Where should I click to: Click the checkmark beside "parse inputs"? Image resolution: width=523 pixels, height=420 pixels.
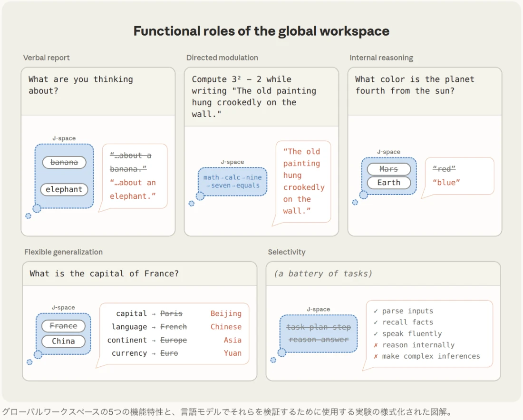click(x=376, y=311)
